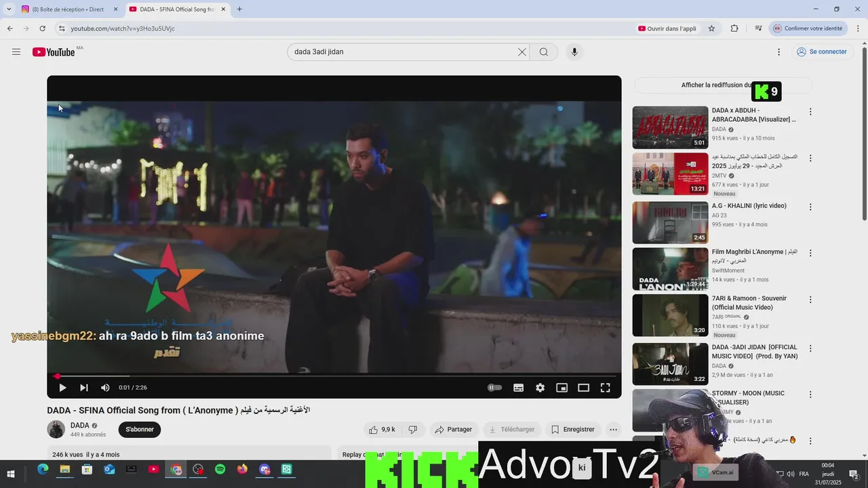Open Microsoft Edge from taskbar
The image size is (868, 488).
43,469
